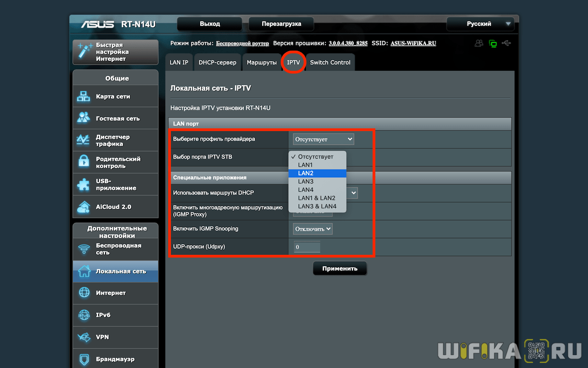Viewport: 588px width, 368px height.
Task: Click the UDP-прокси (Udpxy) input field
Action: point(307,247)
